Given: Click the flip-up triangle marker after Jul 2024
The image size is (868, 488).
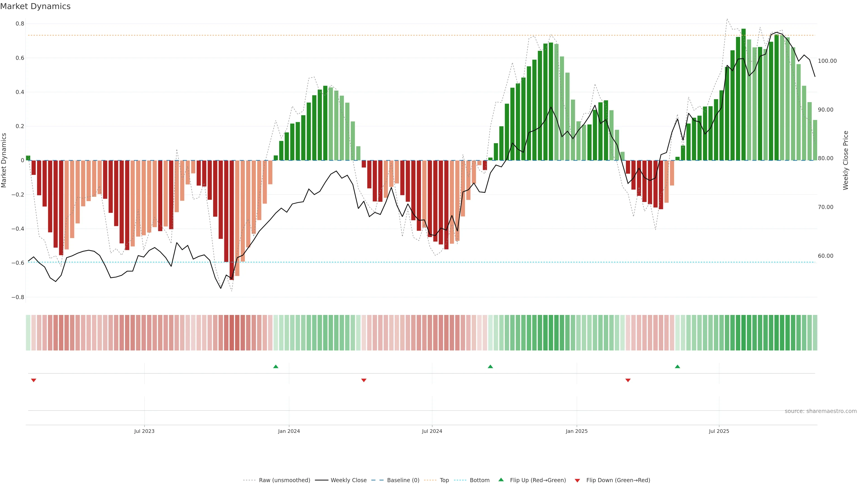Looking at the screenshot, I should 490,366.
